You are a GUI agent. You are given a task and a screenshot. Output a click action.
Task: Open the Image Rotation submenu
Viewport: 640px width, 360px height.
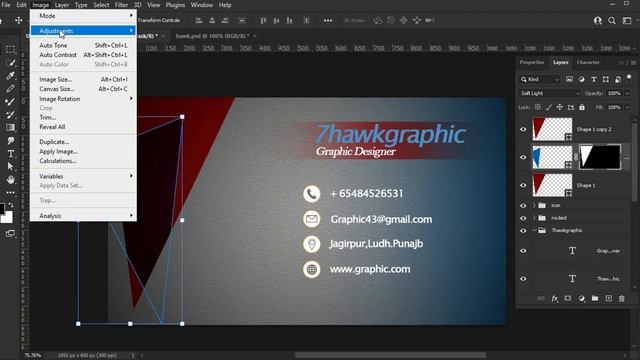coord(83,99)
